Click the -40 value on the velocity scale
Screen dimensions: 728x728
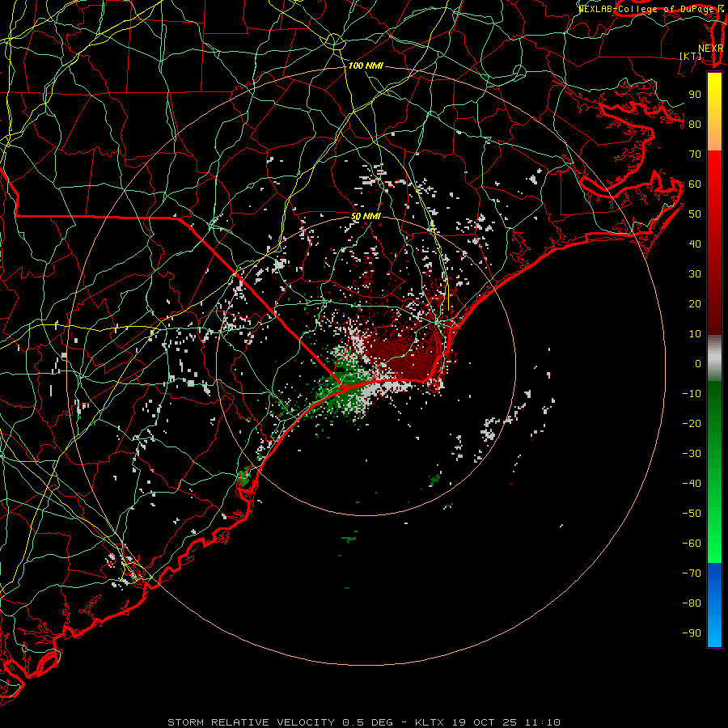(692, 484)
